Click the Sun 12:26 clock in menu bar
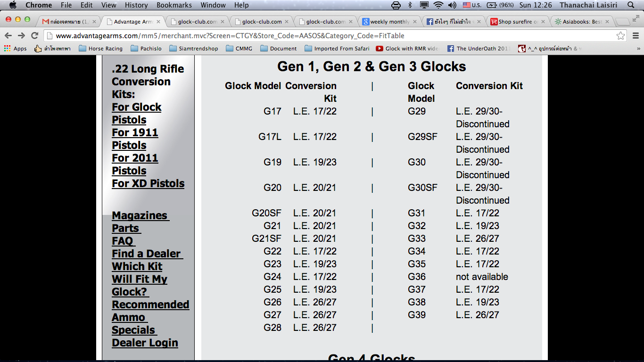644x362 pixels. 535,5
